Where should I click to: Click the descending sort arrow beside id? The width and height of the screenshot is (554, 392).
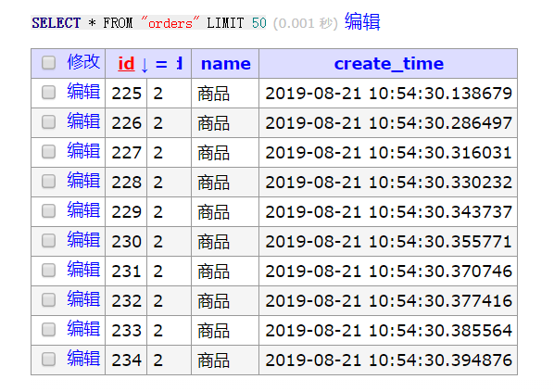(145, 65)
